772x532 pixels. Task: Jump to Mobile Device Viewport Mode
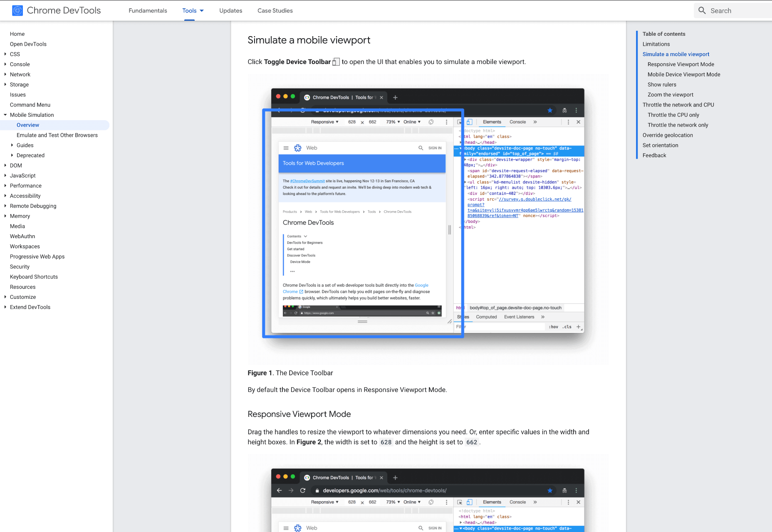684,74
